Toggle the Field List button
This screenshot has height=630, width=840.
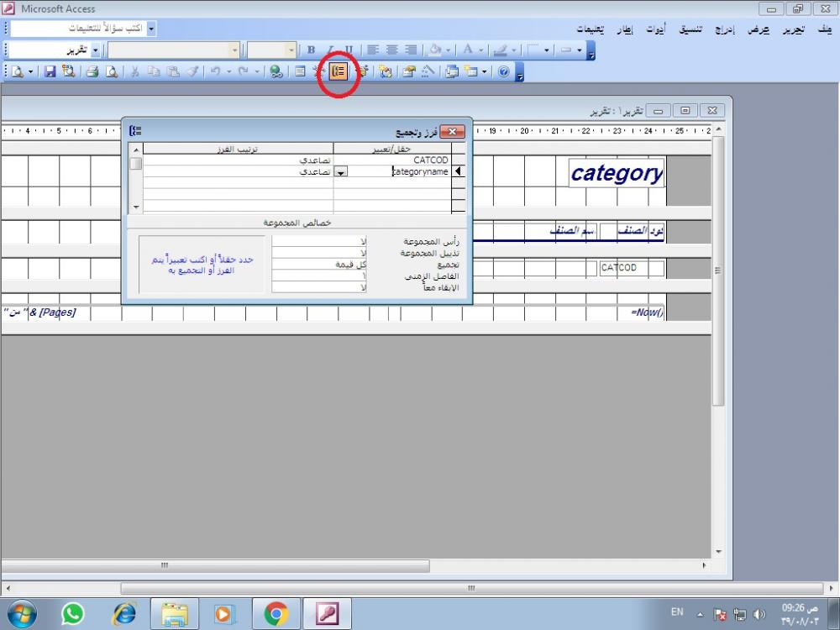coord(301,71)
